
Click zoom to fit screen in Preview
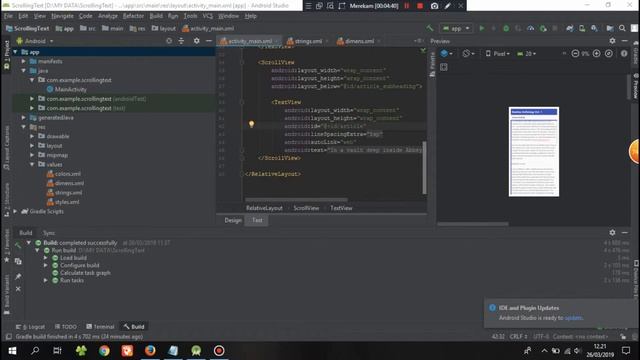(x=609, y=53)
